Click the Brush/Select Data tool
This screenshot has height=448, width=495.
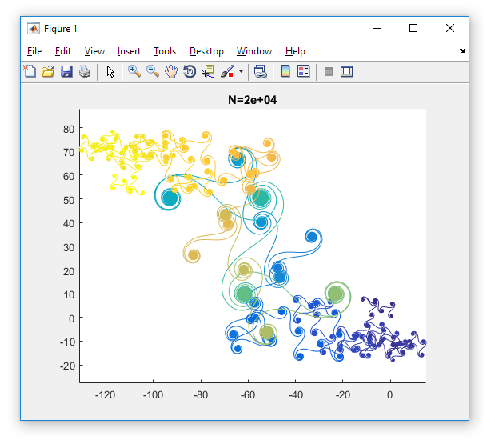[227, 71]
